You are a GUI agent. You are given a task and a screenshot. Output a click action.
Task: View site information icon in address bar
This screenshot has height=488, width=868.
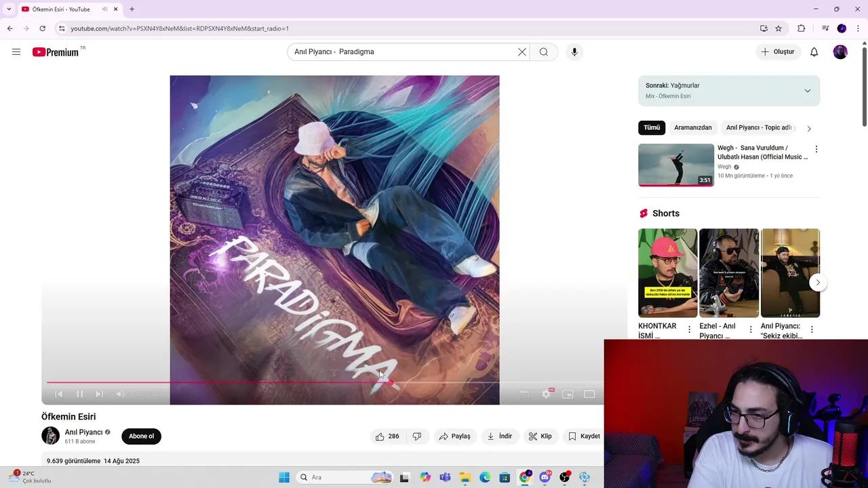coord(62,28)
